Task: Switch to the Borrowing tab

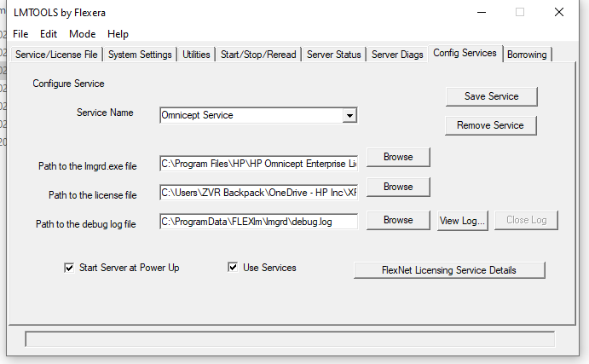Action: [527, 55]
